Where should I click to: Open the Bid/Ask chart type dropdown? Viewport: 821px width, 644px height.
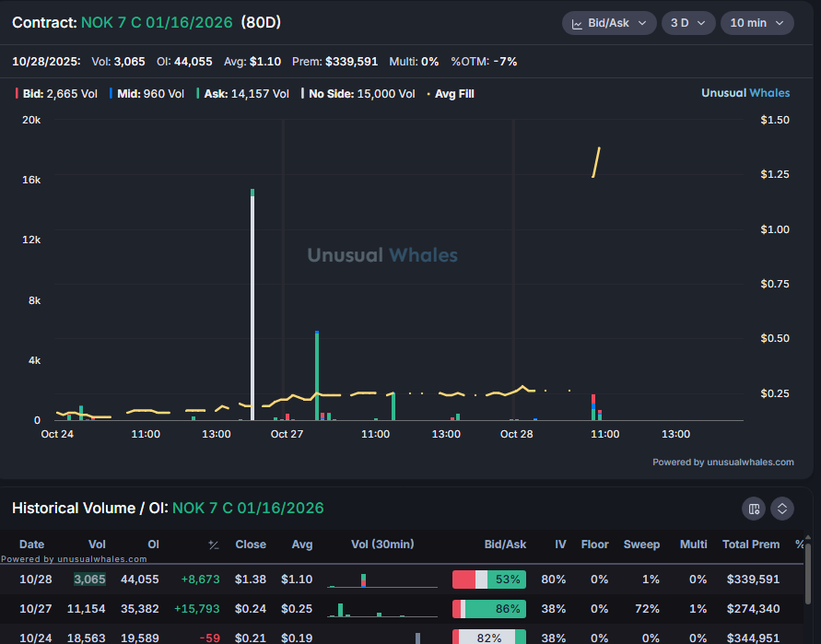point(609,23)
